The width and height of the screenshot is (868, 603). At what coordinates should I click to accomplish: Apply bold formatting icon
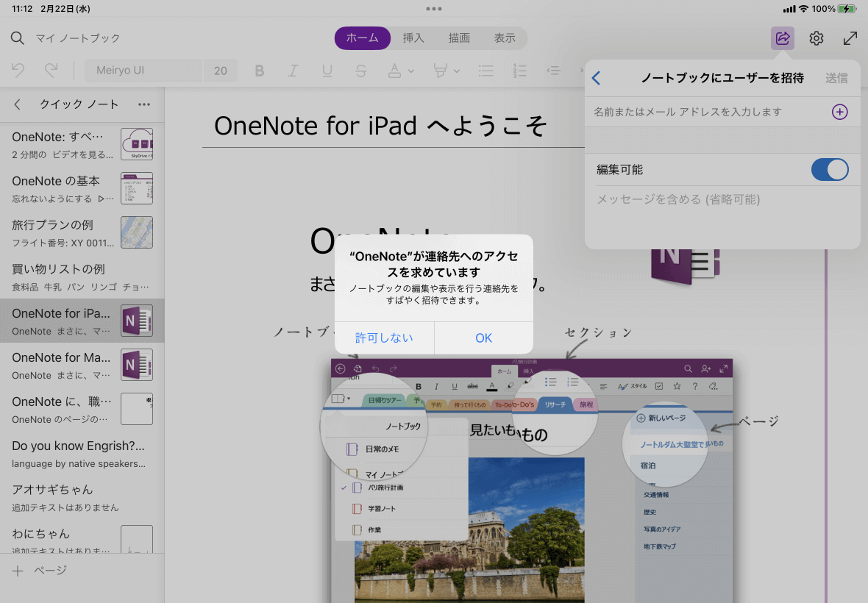(x=259, y=71)
